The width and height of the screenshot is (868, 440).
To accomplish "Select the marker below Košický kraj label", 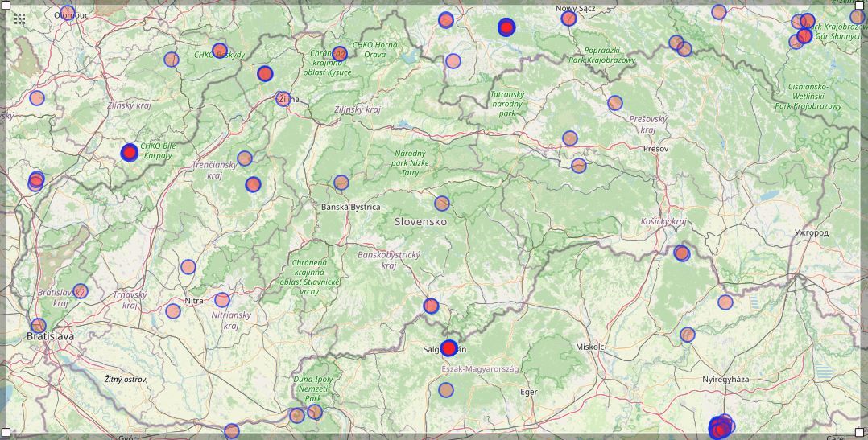I will pyautogui.click(x=682, y=253).
